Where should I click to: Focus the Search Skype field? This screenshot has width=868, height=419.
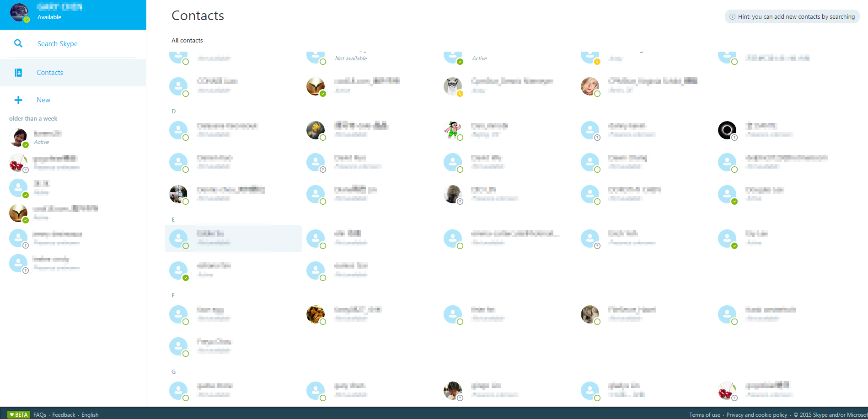point(73,44)
